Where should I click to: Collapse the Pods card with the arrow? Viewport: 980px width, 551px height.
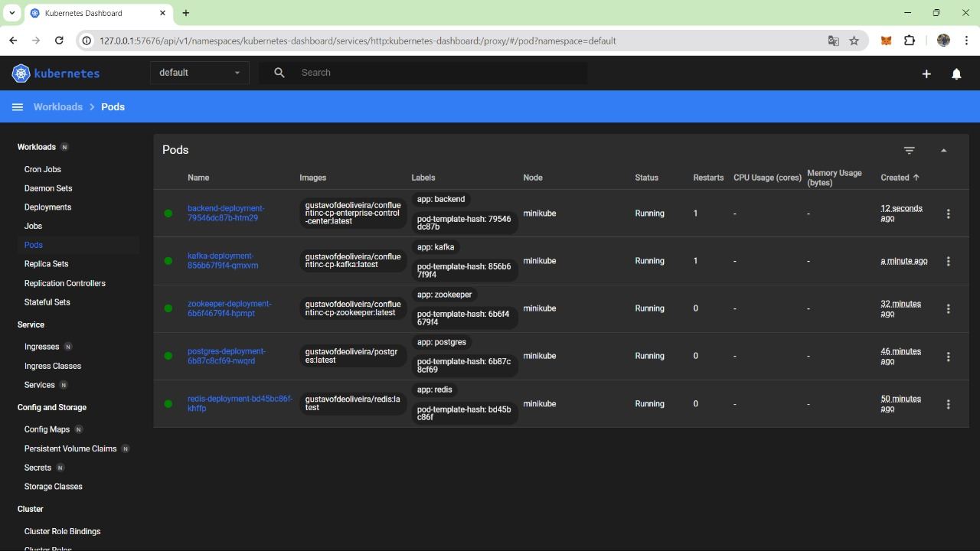pyautogui.click(x=943, y=150)
